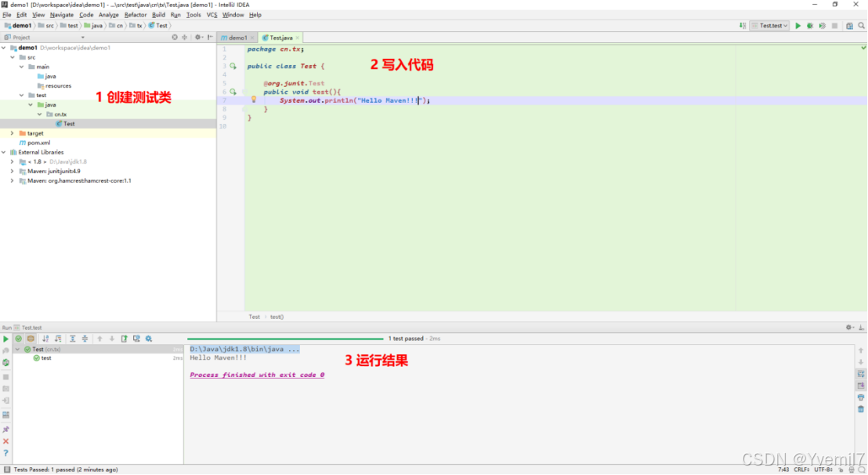Switch to the Test.java editor tab
Image resolution: width=868 pixels, height=475 pixels.
click(280, 38)
